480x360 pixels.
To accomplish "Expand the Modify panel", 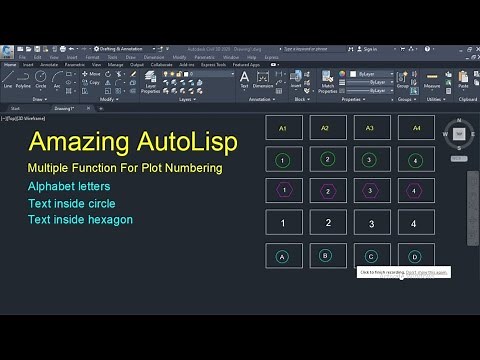I will pos(109,99).
